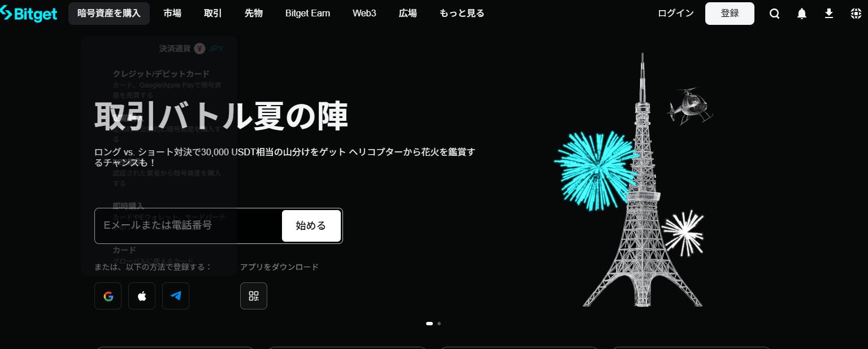Viewport: 868px width, 349px height.
Task: Click the download arrow icon in header
Action: coord(828,14)
